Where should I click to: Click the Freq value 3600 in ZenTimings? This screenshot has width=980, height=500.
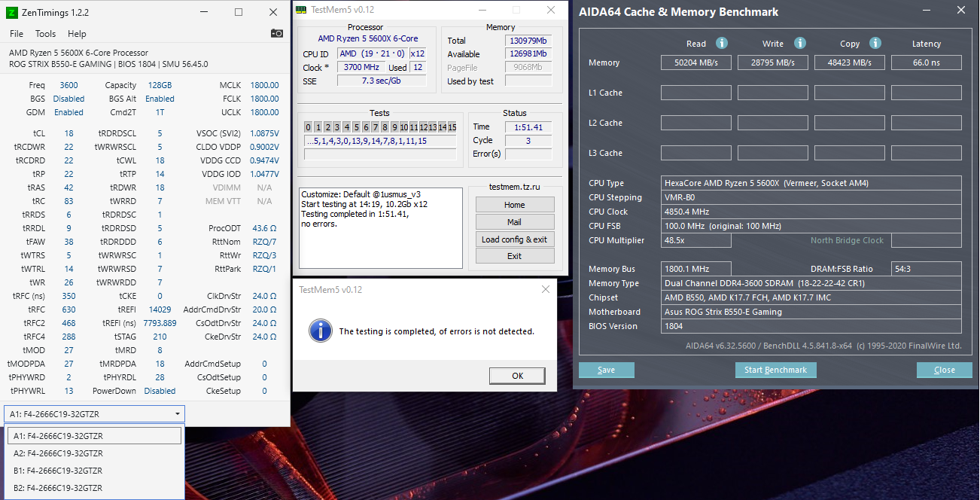coord(68,85)
